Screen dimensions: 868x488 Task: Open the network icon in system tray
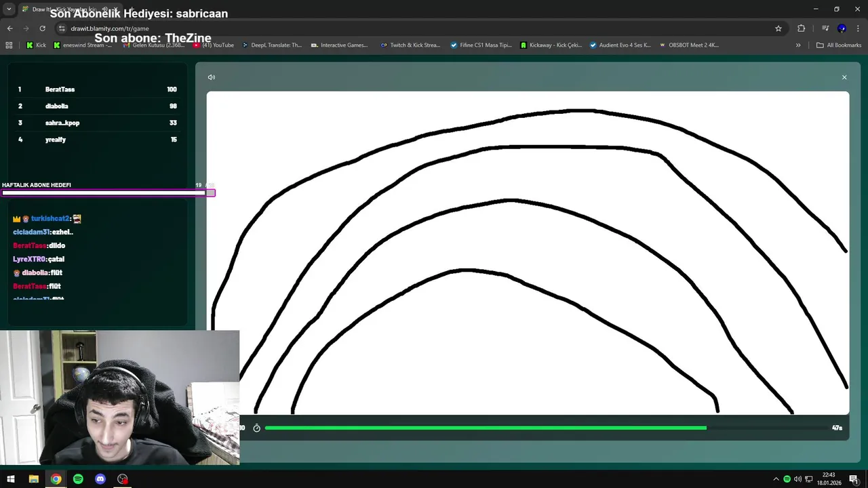808,479
